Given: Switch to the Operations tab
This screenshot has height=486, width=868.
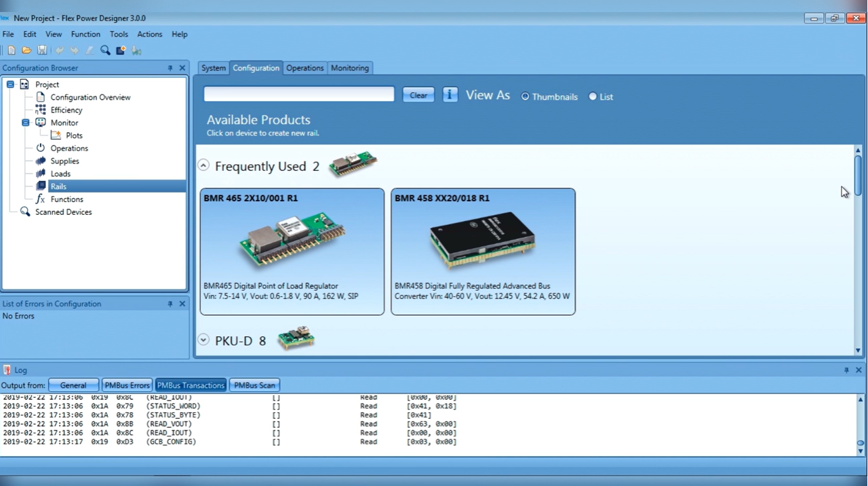Looking at the screenshot, I should click(304, 68).
